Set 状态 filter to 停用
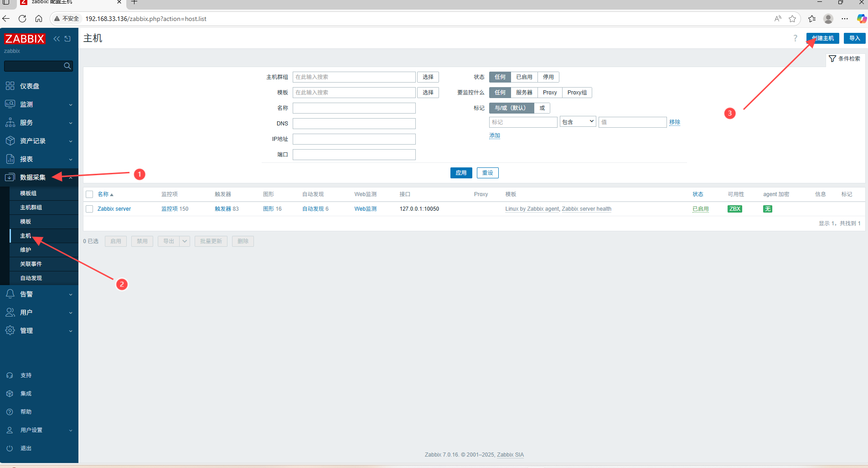This screenshot has height=468, width=868. tap(548, 77)
